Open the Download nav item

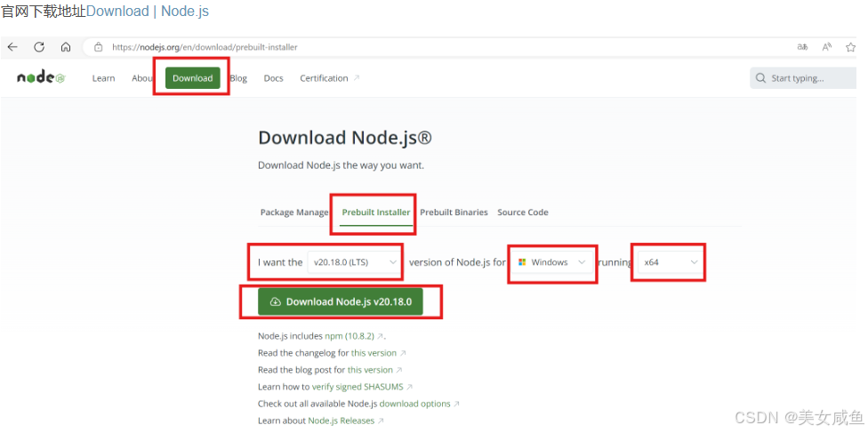(x=193, y=78)
